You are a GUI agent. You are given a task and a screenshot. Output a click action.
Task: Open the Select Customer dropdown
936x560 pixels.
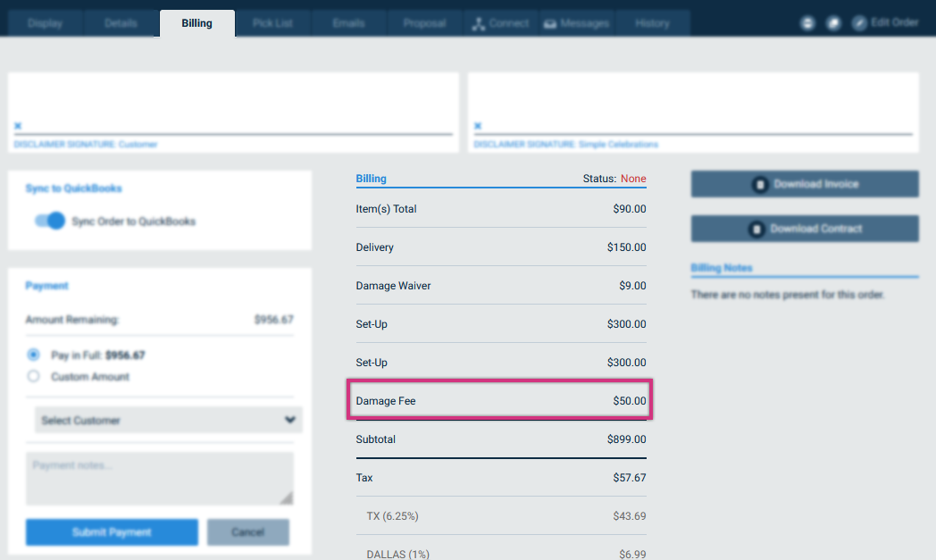pos(168,421)
